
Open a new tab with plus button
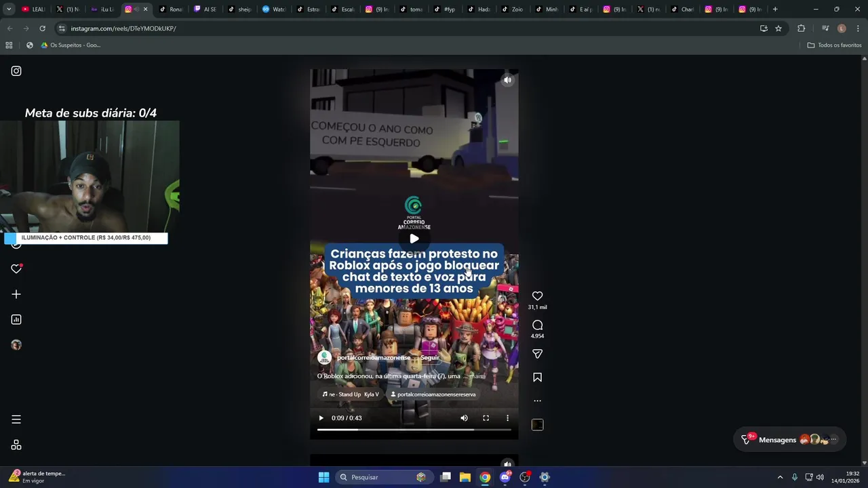[775, 9]
